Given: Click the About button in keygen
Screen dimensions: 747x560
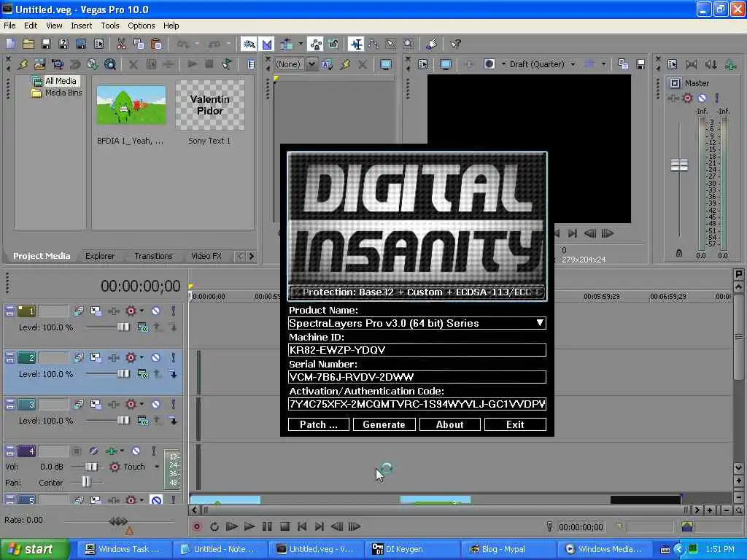Looking at the screenshot, I should (x=449, y=424).
